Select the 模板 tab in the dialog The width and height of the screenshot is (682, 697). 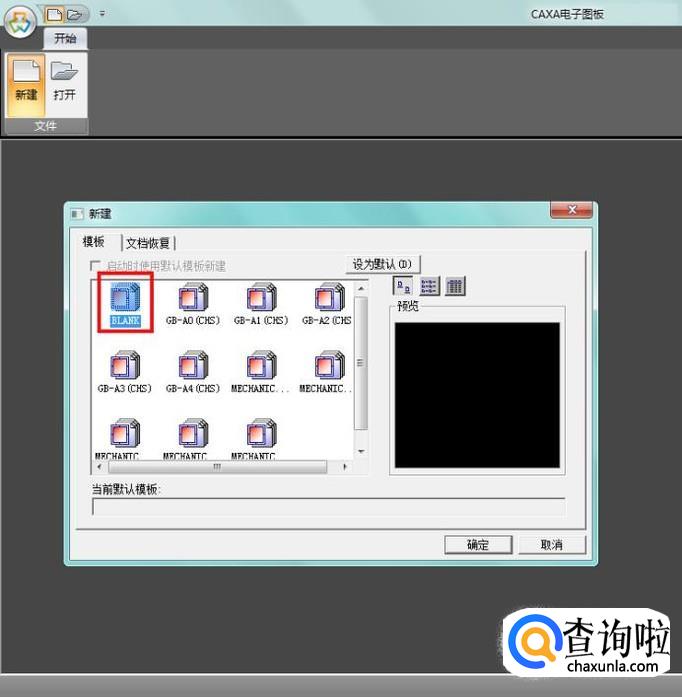[x=94, y=242]
